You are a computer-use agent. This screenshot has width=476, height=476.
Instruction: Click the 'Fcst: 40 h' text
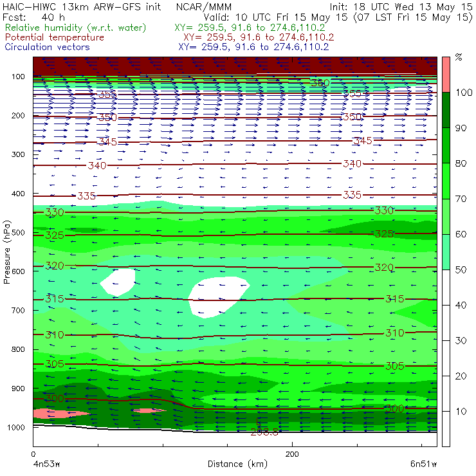(33, 17)
